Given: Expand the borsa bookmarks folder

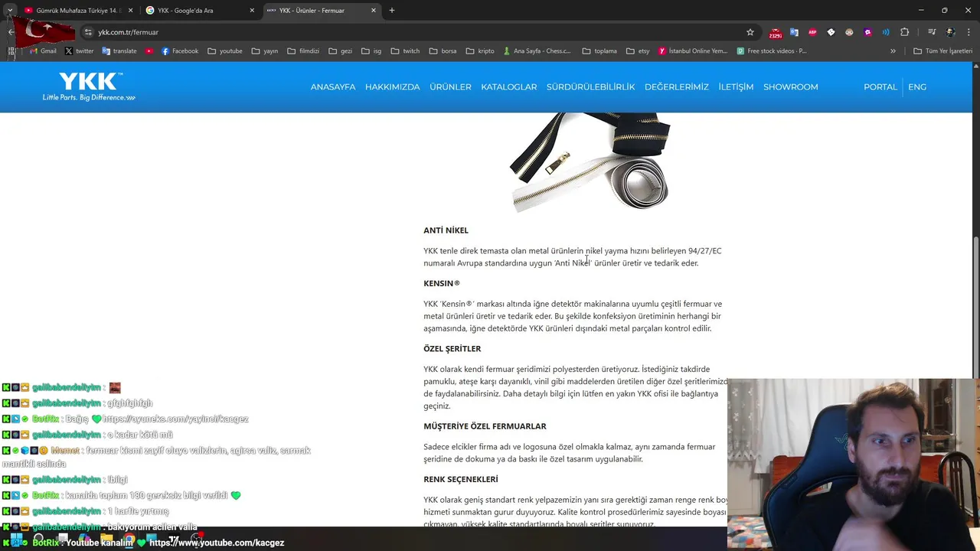Looking at the screenshot, I should (443, 51).
